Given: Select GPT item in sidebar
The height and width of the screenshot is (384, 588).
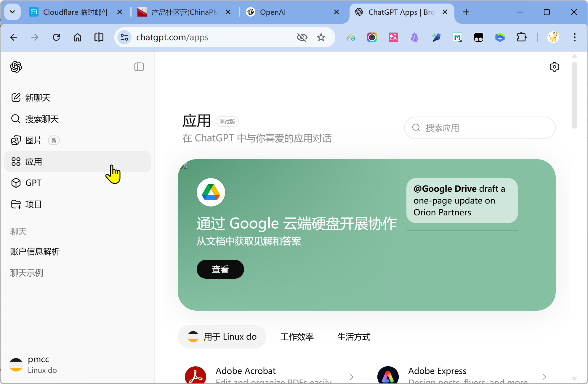Looking at the screenshot, I should (x=33, y=183).
